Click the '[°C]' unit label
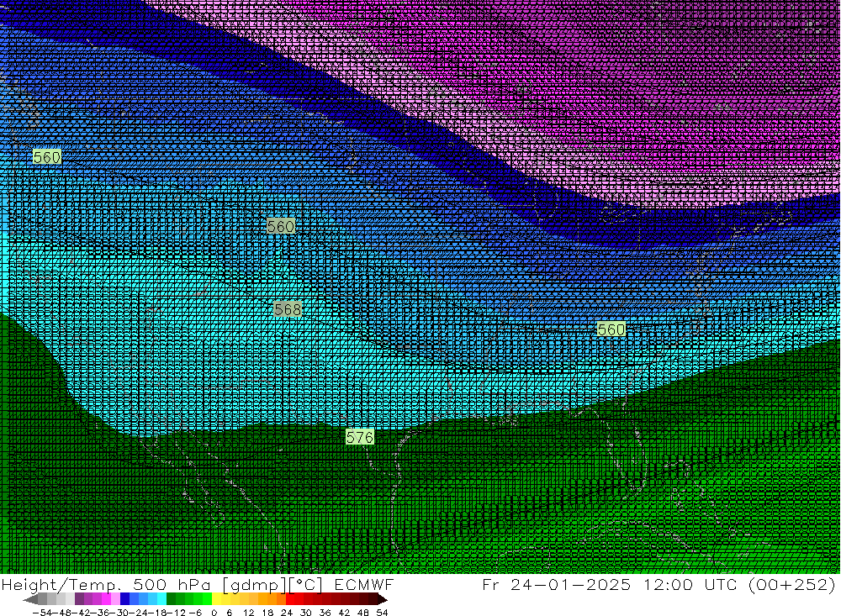This screenshot has width=841, height=616. [x=306, y=585]
